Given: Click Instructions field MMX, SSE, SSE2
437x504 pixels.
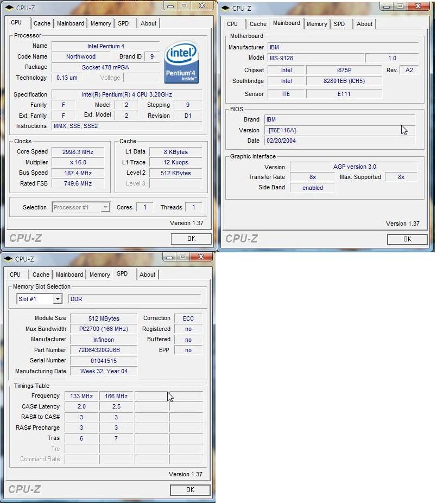Looking at the screenshot, I should click(126, 126).
